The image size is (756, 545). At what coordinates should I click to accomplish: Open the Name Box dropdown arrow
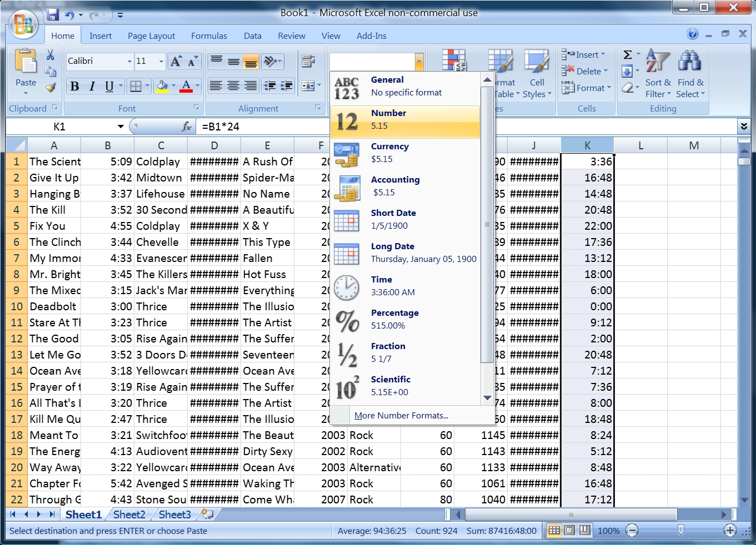click(x=121, y=127)
